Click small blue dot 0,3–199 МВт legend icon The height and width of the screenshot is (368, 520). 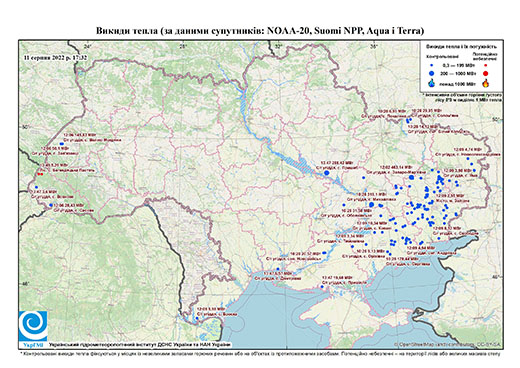[x=432, y=65]
